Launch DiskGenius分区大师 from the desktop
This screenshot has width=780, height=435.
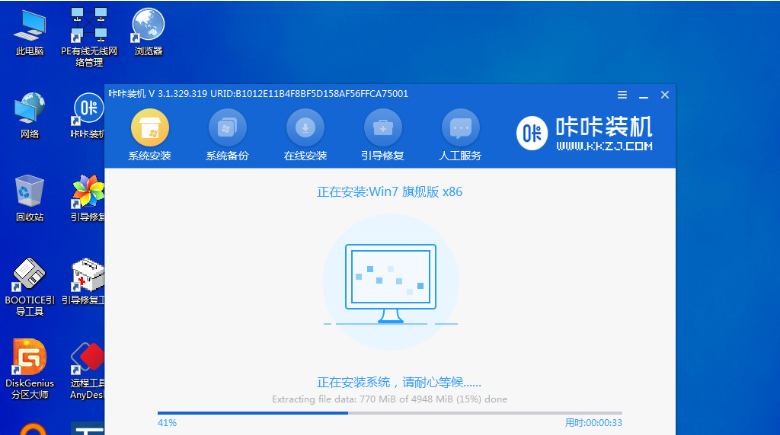tap(29, 358)
